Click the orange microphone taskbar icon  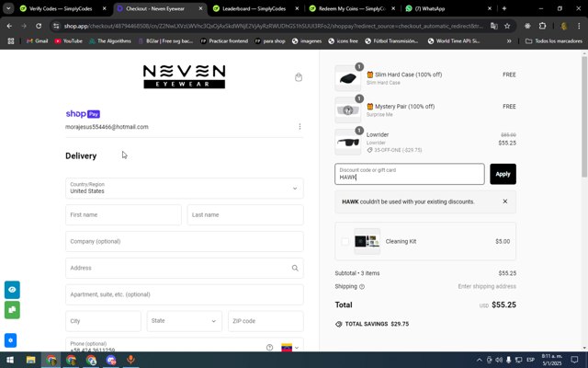point(130,360)
